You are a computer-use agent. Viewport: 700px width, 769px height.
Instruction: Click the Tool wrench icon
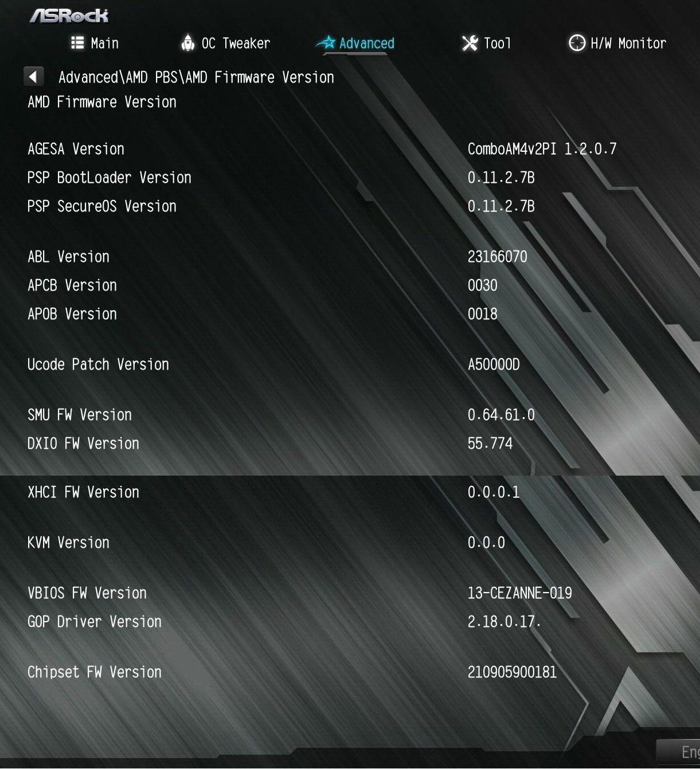point(470,43)
